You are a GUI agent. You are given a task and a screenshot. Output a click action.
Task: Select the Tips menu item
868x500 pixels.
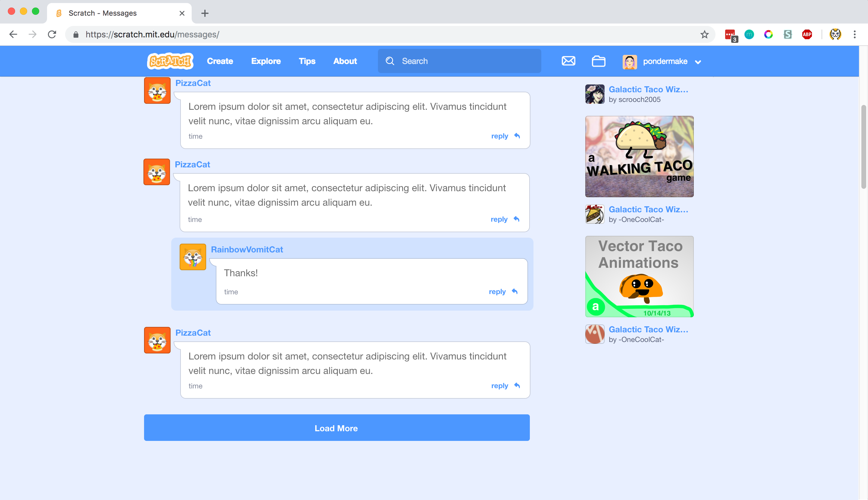coord(307,61)
